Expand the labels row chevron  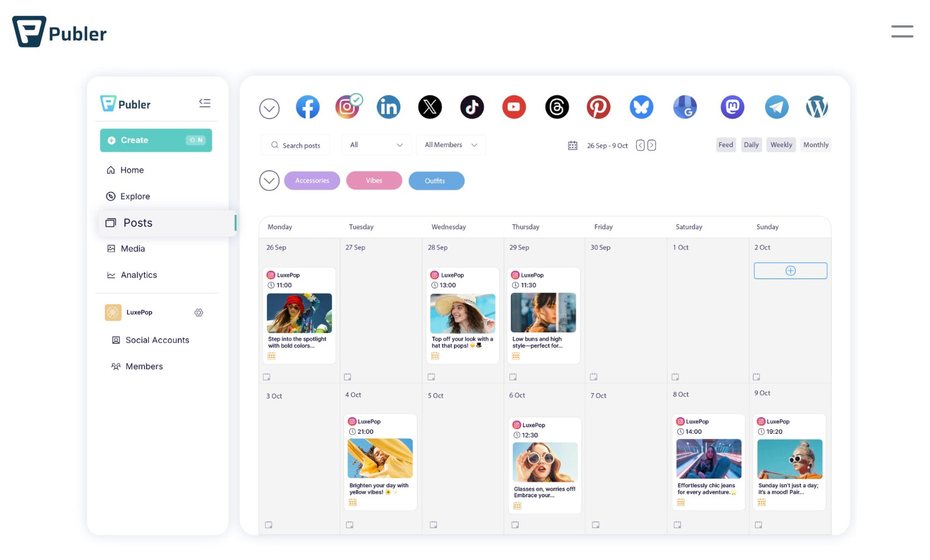tap(270, 180)
